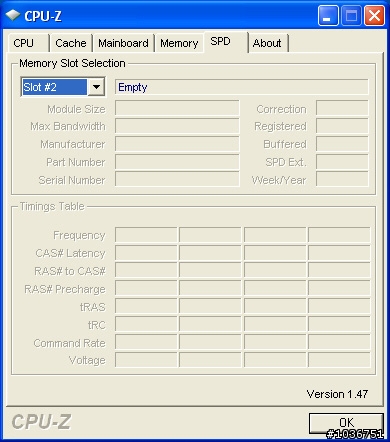Click the Empty memory type field
Viewport: 390px width, 442px height.
(x=242, y=87)
